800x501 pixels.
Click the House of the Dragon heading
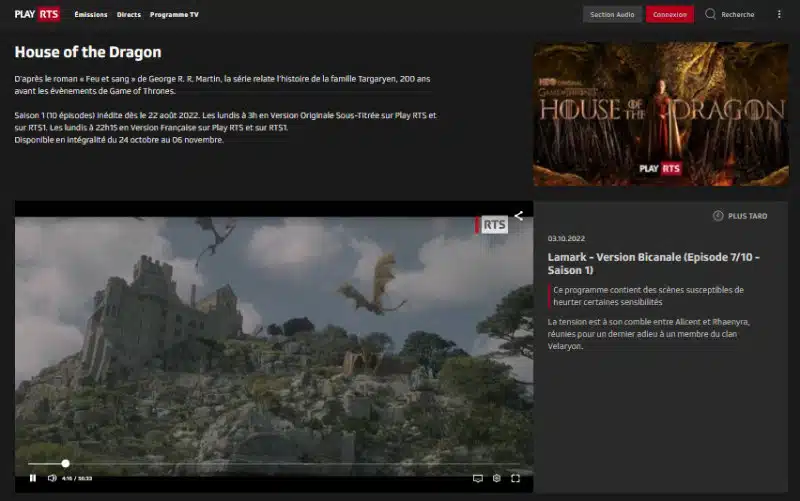click(88, 52)
